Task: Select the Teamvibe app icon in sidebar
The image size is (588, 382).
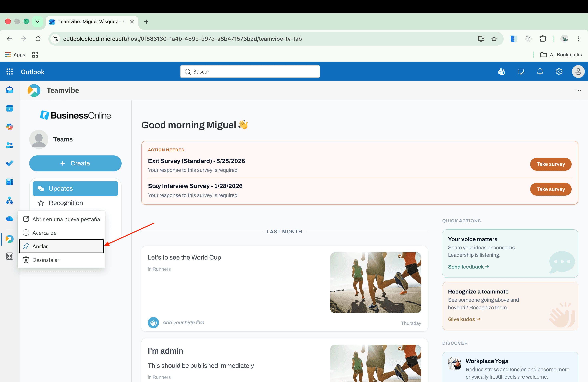Action: pos(9,239)
